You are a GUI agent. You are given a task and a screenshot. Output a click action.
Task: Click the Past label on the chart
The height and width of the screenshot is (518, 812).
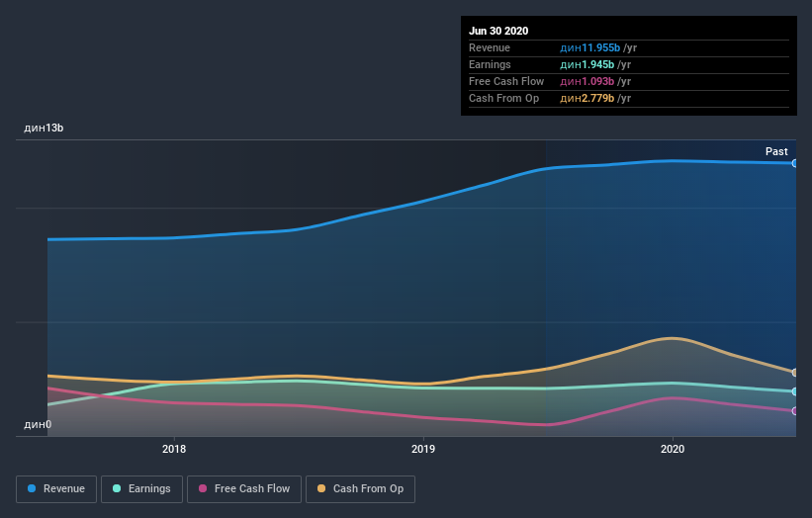coord(776,151)
